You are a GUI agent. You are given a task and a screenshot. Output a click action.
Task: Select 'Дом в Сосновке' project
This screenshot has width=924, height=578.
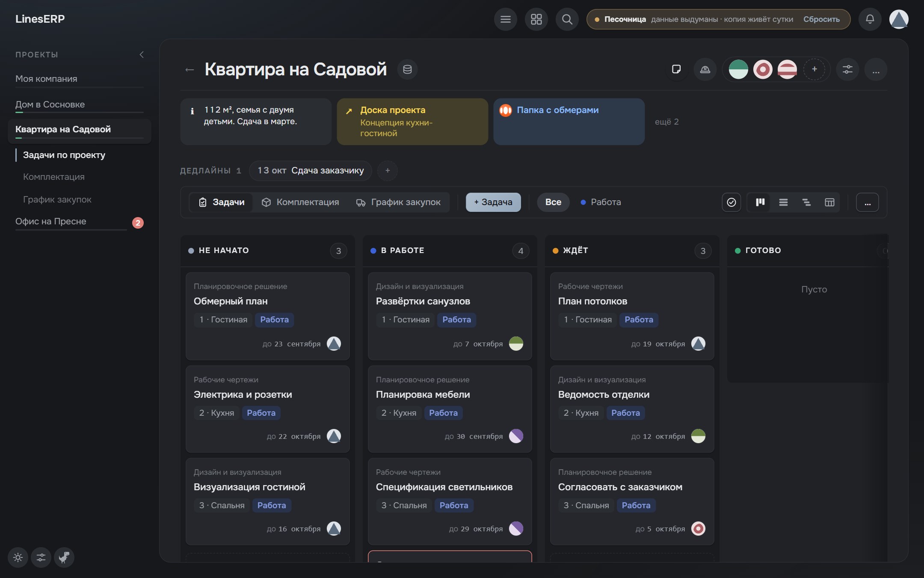(79, 105)
